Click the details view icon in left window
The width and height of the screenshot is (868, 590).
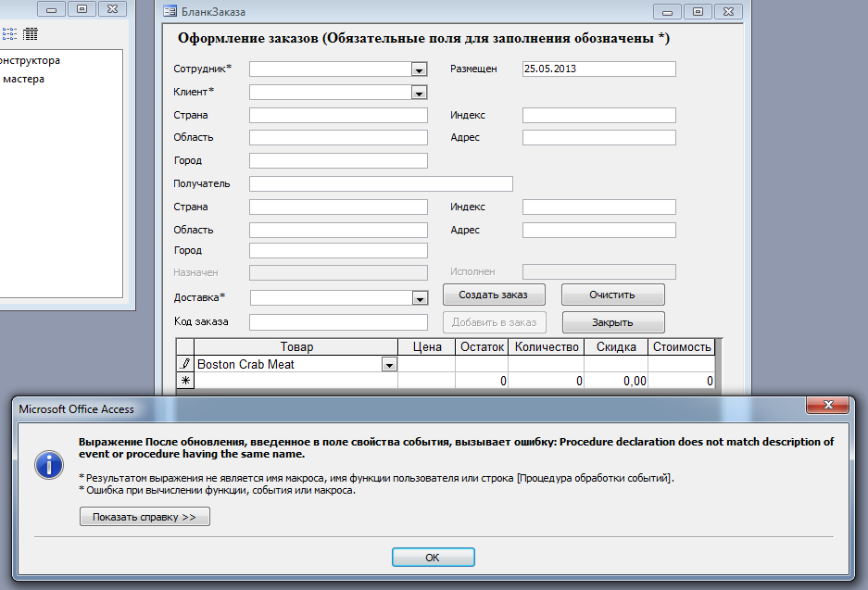click(31, 34)
